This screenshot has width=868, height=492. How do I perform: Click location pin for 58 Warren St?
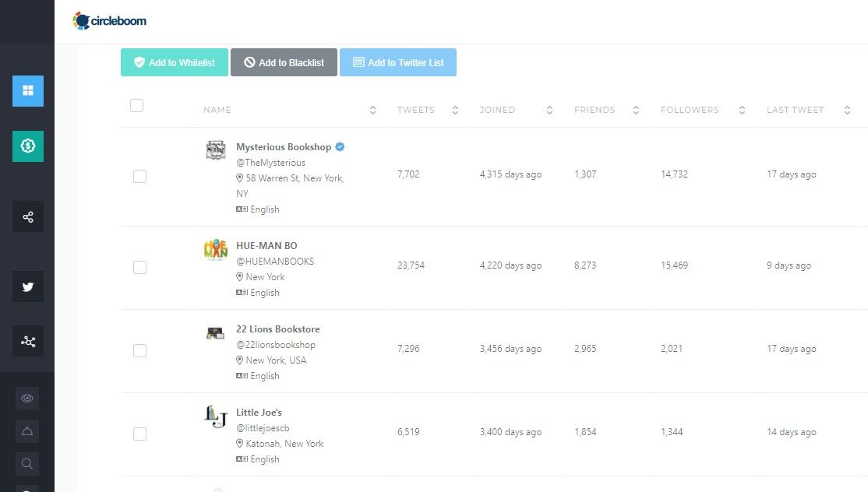[240, 178]
